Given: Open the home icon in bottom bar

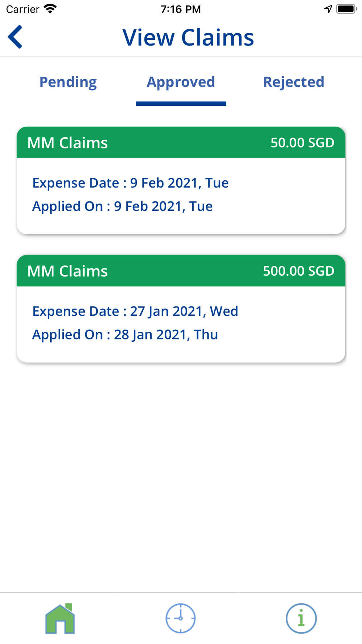Looking at the screenshot, I should (x=60, y=618).
